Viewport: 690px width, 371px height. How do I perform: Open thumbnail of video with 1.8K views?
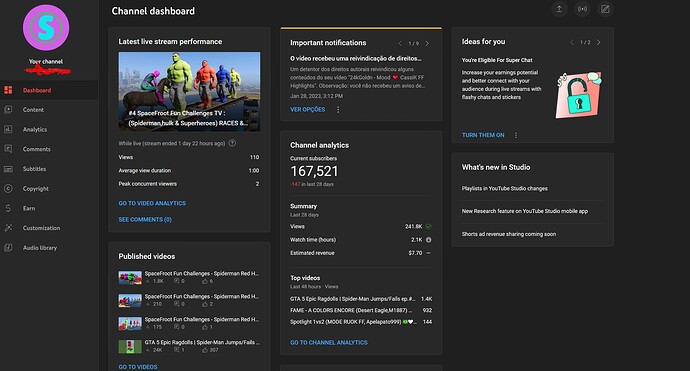[x=130, y=277]
